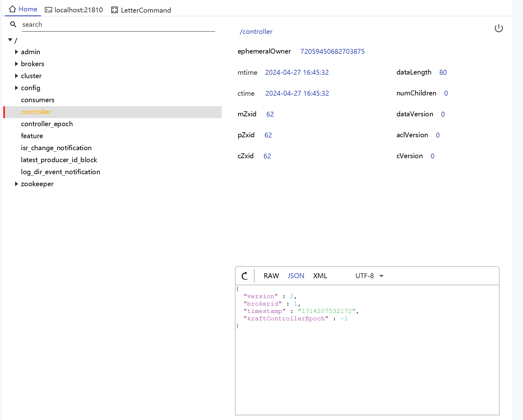The width and height of the screenshot is (523, 420).
Task: Collapse the root / node
Action: click(10, 40)
